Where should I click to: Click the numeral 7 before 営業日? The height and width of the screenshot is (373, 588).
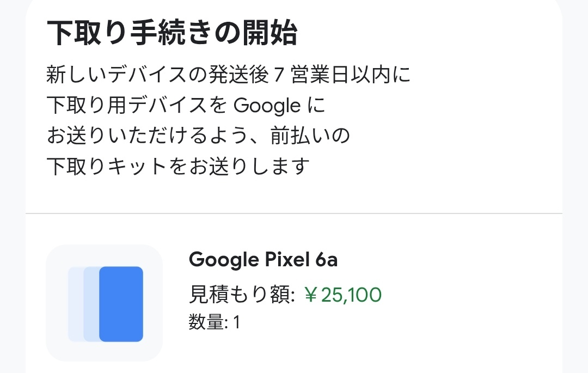[279, 75]
